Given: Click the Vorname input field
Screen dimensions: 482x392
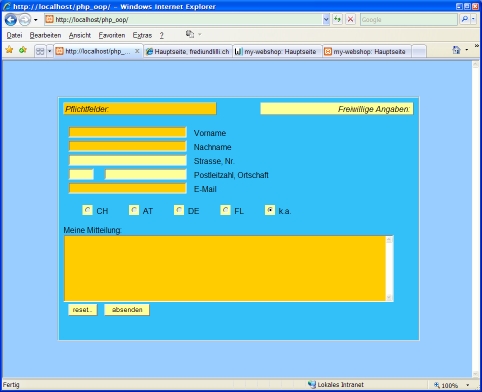Looking at the screenshot, I should point(127,132).
